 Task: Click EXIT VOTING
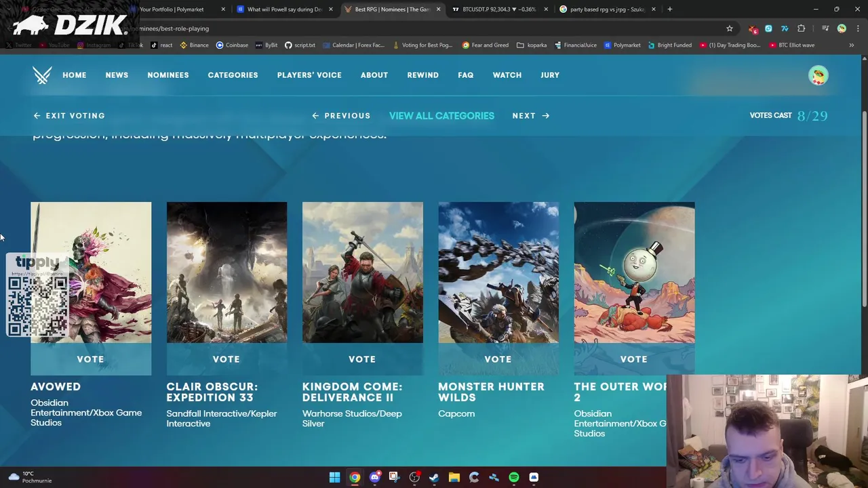(x=69, y=116)
